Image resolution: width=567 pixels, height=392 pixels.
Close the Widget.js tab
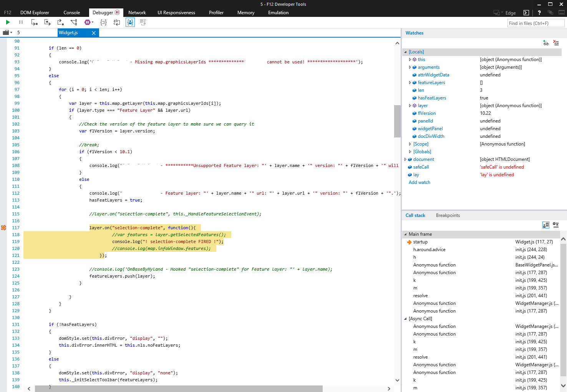click(94, 33)
